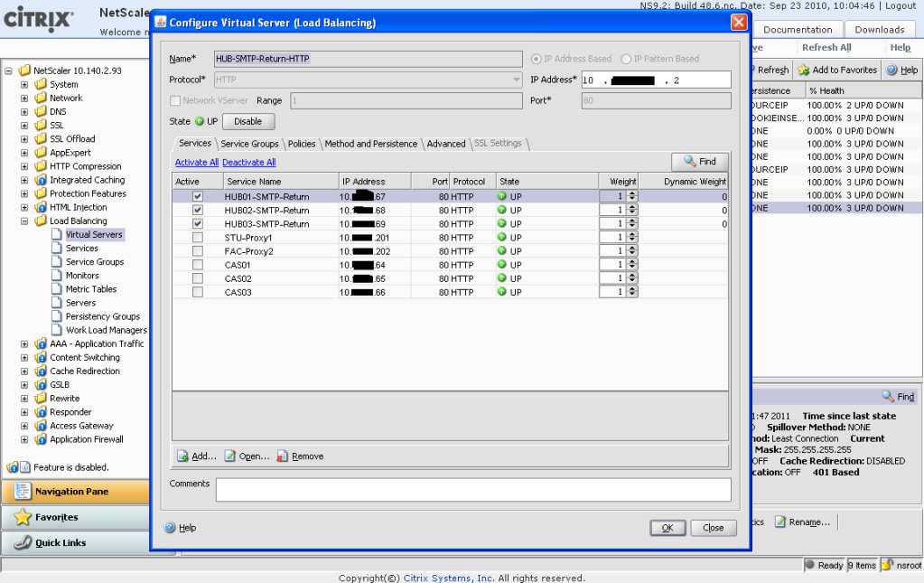Click the Help icon in background toolbar
Image resolution: width=924 pixels, height=583 pixels.
pos(892,71)
